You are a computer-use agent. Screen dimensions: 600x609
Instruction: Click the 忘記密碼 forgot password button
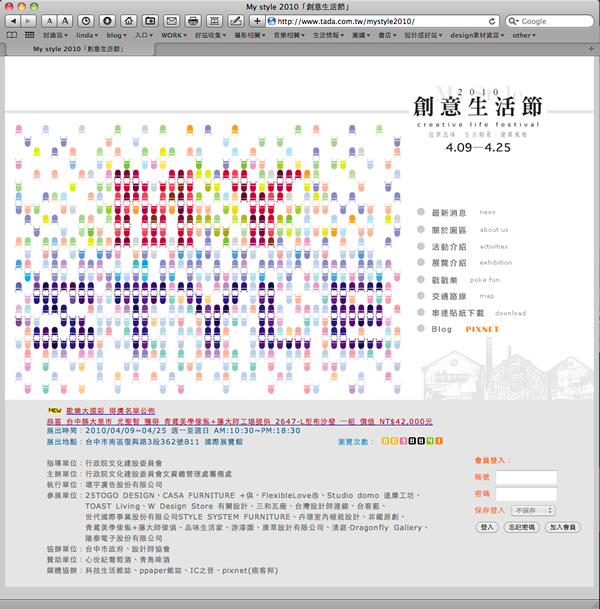coord(522,527)
